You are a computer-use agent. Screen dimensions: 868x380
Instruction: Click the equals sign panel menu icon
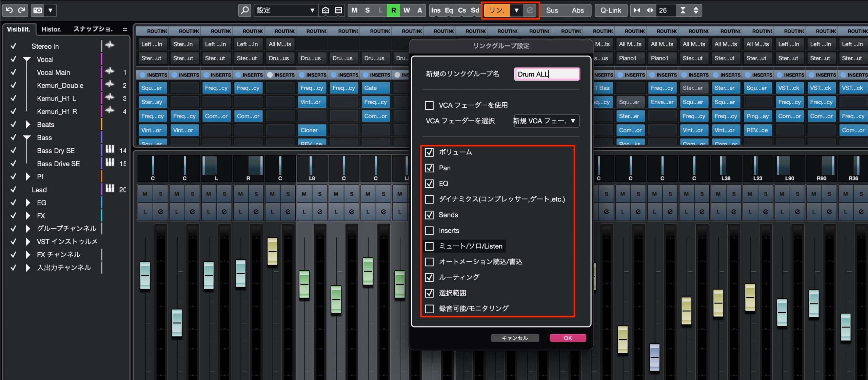[x=125, y=29]
